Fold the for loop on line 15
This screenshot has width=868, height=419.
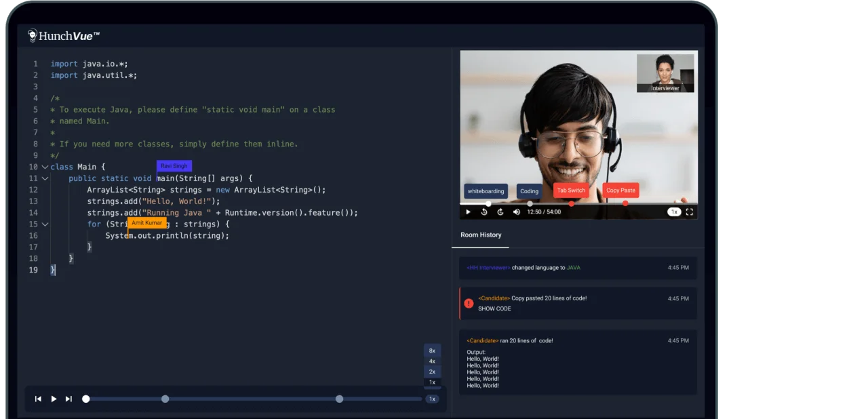[x=45, y=224]
